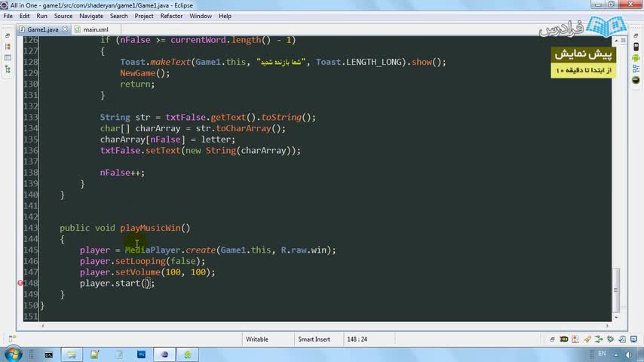Image resolution: width=644 pixels, height=362 pixels.
Task: Open the Tasks checklist icon in bottom trim
Action: click(622, 339)
